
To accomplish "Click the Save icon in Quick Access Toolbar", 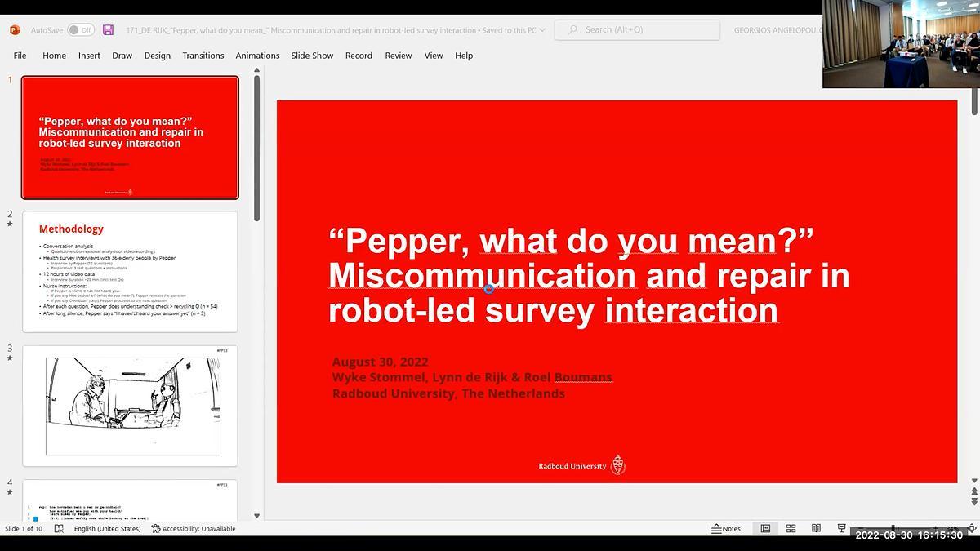I will [108, 29].
